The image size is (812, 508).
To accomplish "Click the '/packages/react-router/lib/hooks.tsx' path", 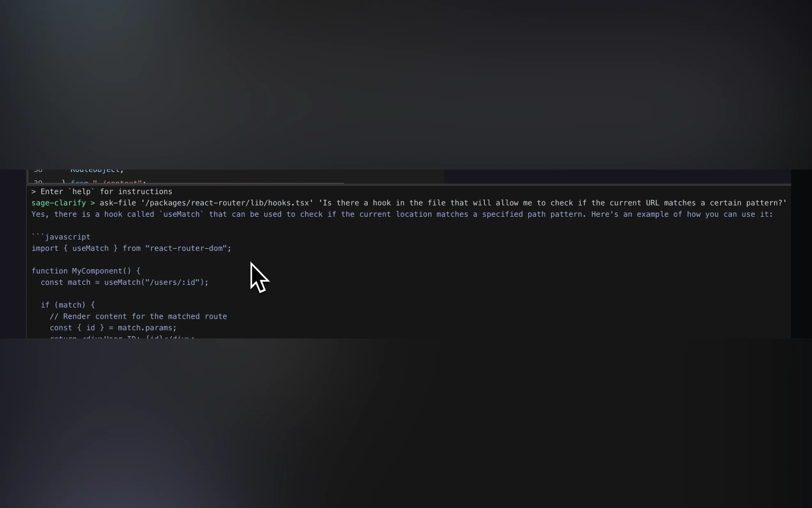I will click(227, 203).
